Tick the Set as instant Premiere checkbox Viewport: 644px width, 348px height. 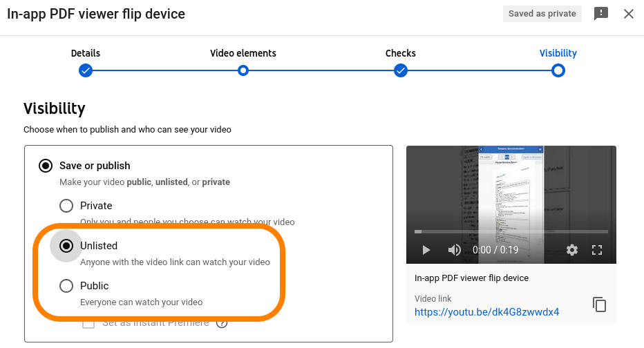[88, 323]
